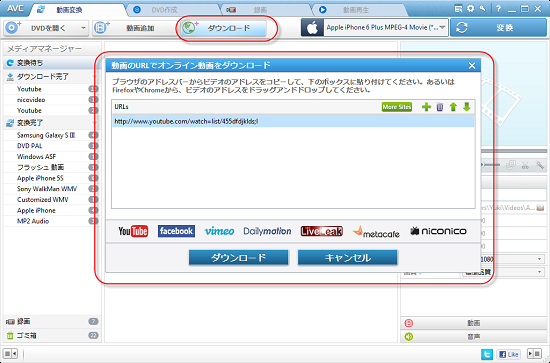Click the green plus add URL icon
The width and height of the screenshot is (550, 363).
[426, 107]
